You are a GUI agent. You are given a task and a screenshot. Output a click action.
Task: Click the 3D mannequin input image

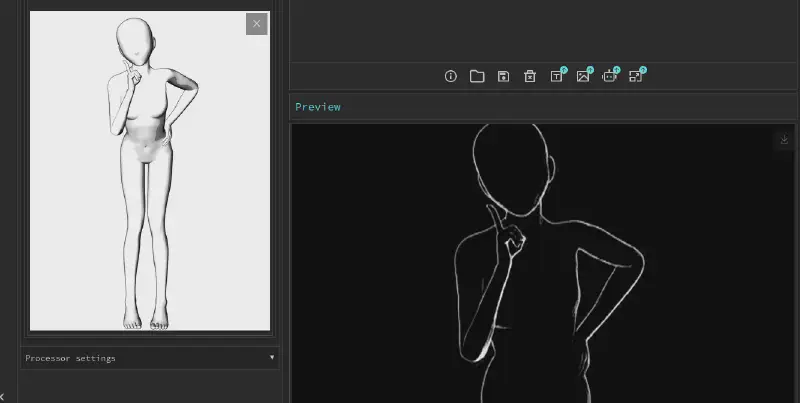pyautogui.click(x=150, y=170)
